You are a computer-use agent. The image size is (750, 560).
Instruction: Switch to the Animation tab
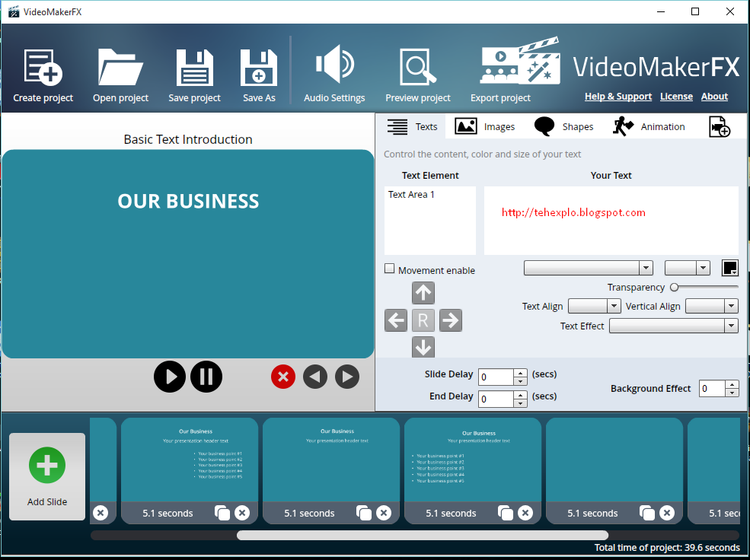click(649, 126)
